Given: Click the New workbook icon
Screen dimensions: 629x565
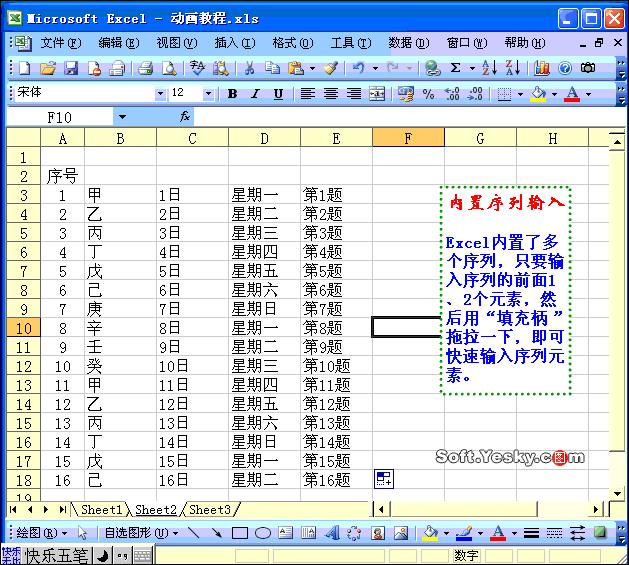Looking at the screenshot, I should (x=24, y=68).
